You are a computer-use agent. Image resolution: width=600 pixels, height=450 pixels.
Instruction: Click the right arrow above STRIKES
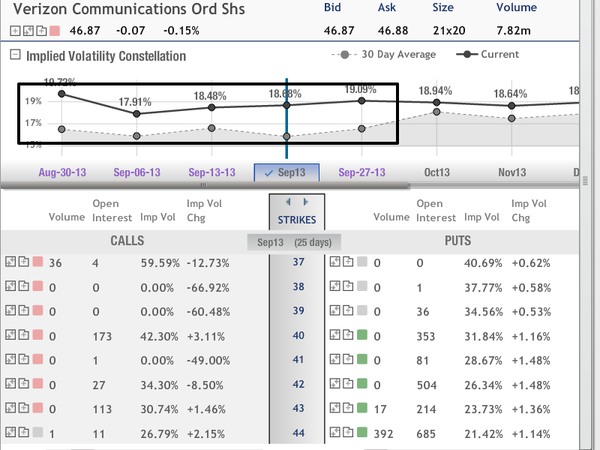tap(305, 202)
